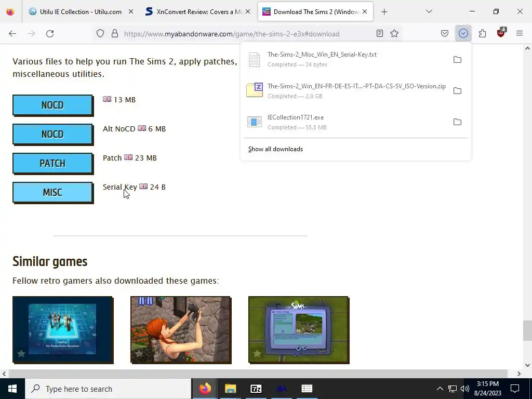This screenshot has width=532, height=399.
Task: Open the red-haired Sim game thumbnail
Action: click(181, 330)
